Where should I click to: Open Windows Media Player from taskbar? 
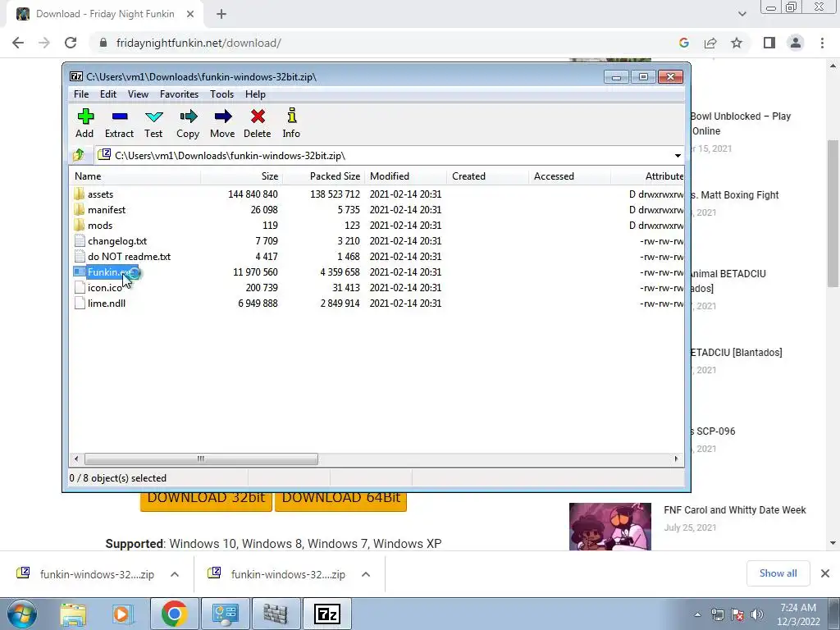[123, 614]
